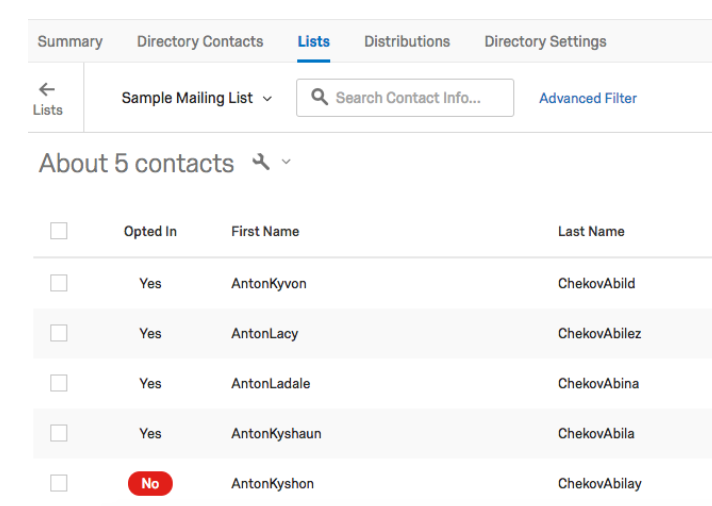Click the ChekovAbilez last name cell
This screenshot has height=506, width=712.
(599, 333)
